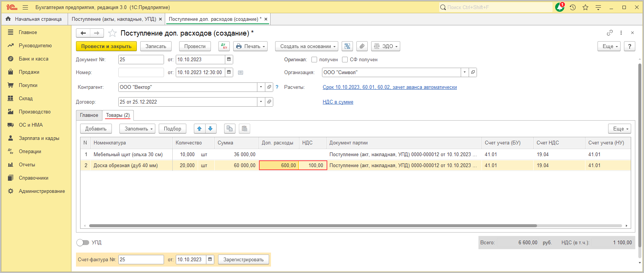
Task: Click the Счет-фактура № input field
Action: tap(141, 259)
